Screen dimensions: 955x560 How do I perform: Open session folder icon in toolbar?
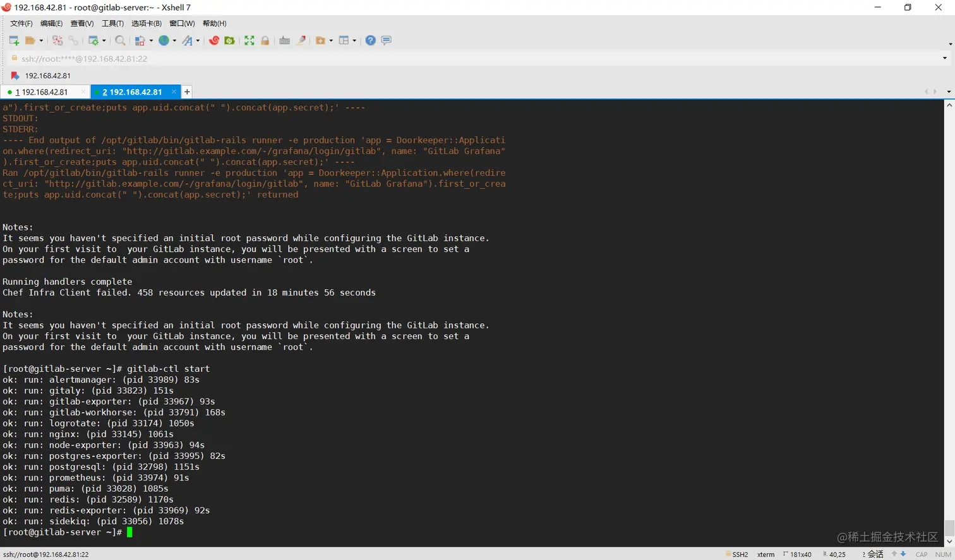point(30,40)
